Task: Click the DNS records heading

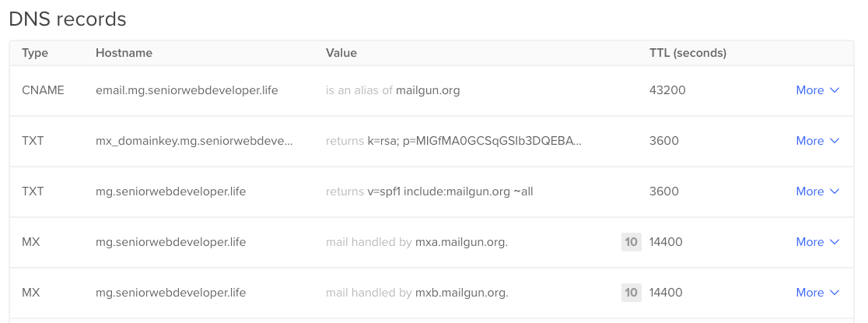Action: (x=68, y=19)
